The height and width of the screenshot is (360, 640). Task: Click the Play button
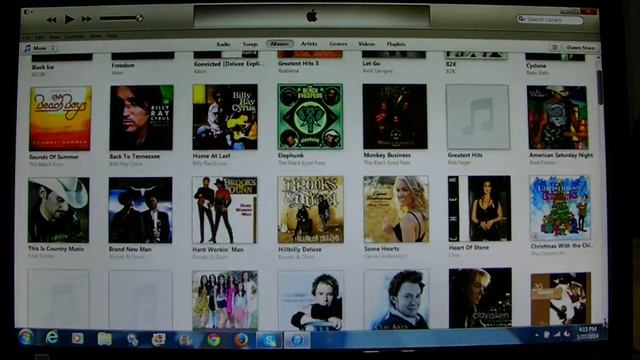click(x=69, y=19)
